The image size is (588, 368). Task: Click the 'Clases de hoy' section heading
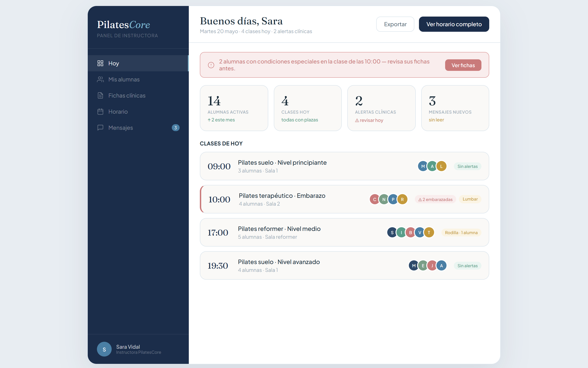(221, 144)
